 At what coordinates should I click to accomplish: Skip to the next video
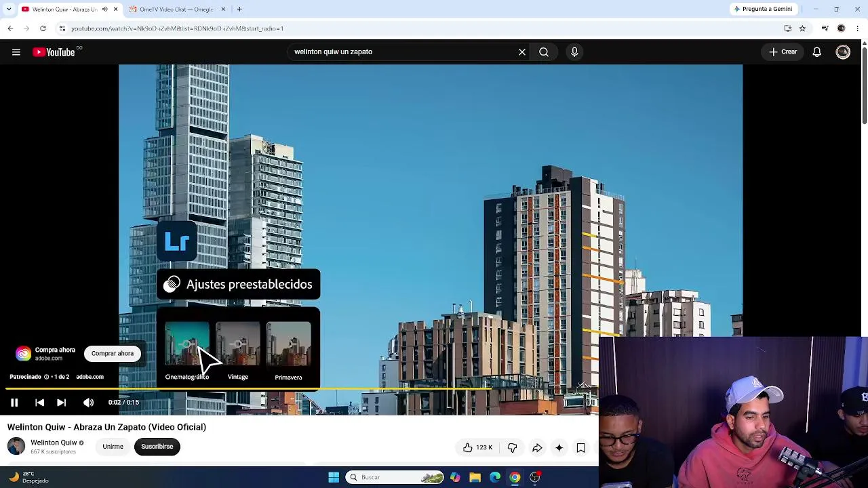tap(61, 403)
